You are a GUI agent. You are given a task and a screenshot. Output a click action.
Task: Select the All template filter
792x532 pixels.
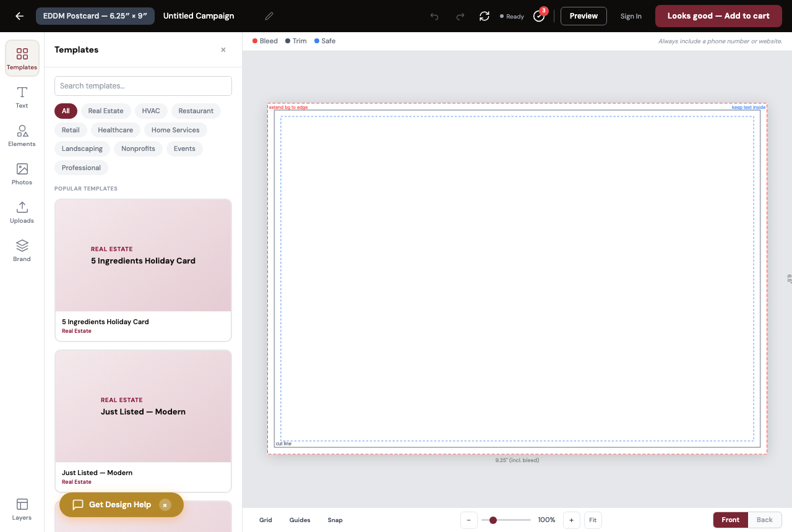(66, 111)
